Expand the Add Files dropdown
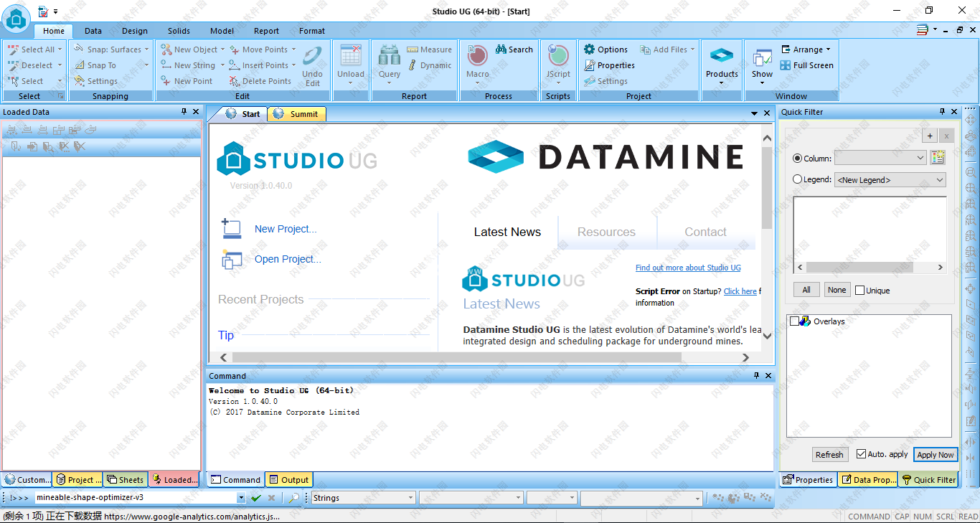The image size is (980, 523). click(693, 50)
